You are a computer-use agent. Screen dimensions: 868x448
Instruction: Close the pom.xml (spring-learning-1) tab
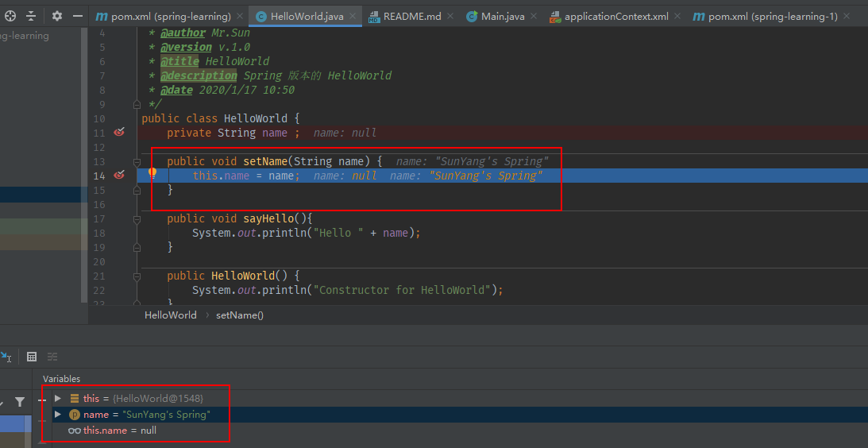coord(846,17)
